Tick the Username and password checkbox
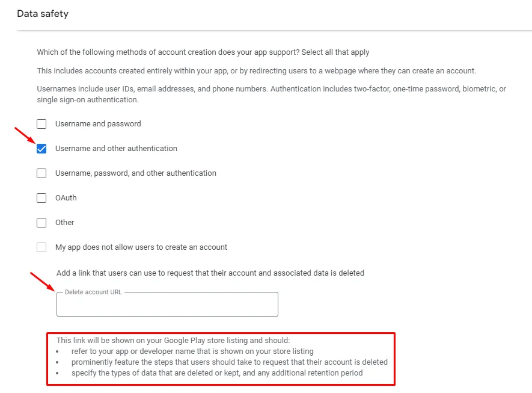 click(41, 124)
